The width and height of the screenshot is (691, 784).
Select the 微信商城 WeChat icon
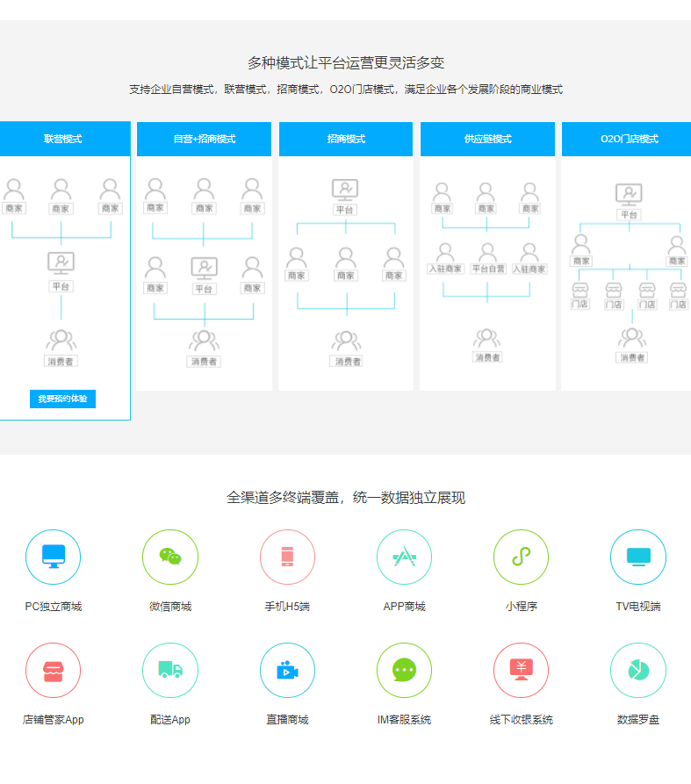pos(170,557)
